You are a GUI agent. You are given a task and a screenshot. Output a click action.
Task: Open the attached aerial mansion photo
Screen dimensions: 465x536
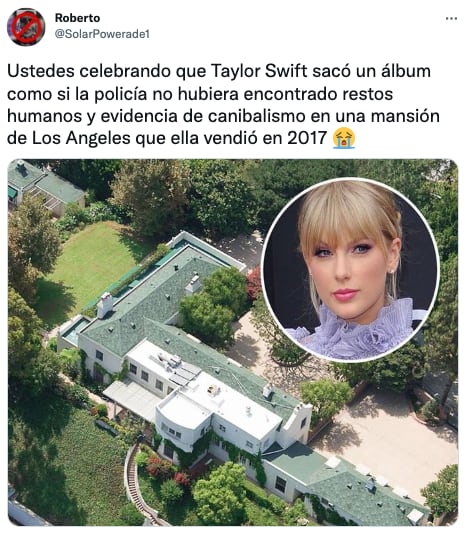(x=232, y=342)
